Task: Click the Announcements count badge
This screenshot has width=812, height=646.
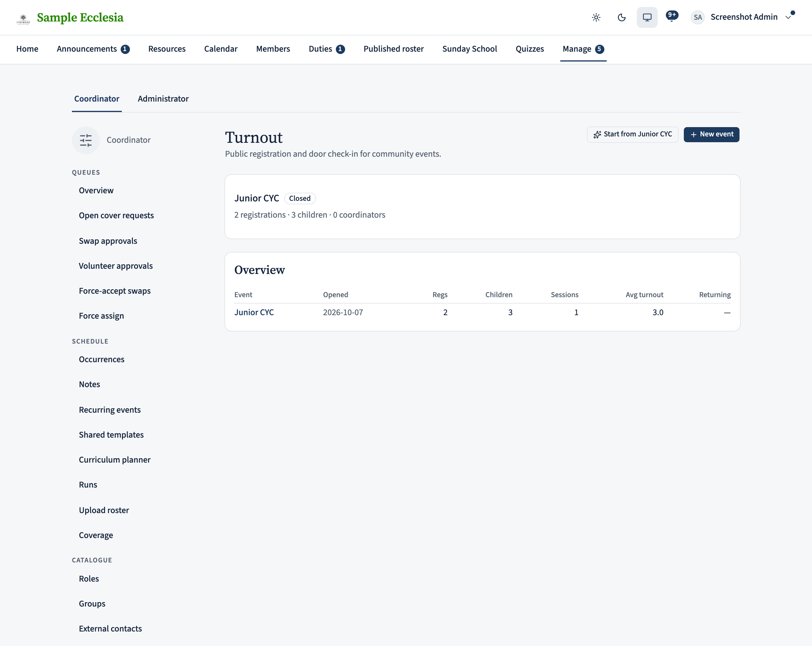Action: click(125, 49)
